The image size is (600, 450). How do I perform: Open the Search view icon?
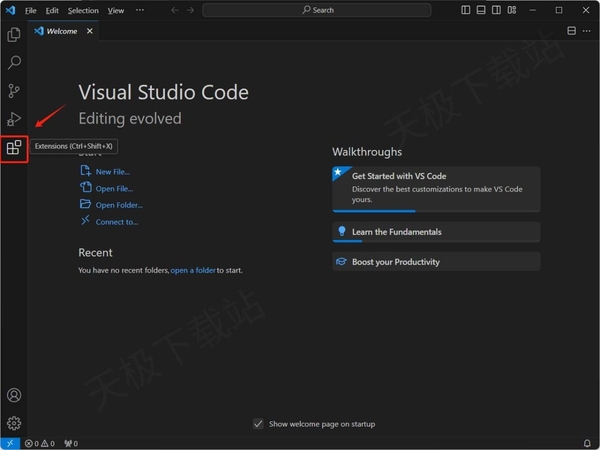point(14,62)
